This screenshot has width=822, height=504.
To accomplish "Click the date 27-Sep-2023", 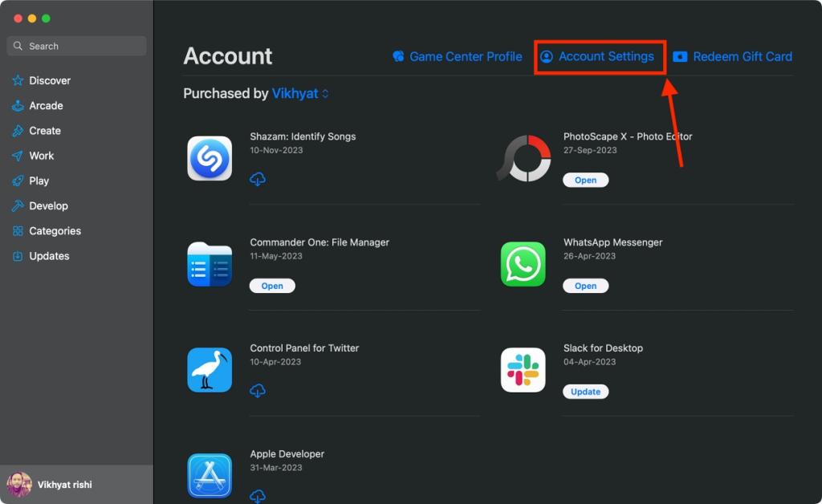I will pyautogui.click(x=590, y=150).
